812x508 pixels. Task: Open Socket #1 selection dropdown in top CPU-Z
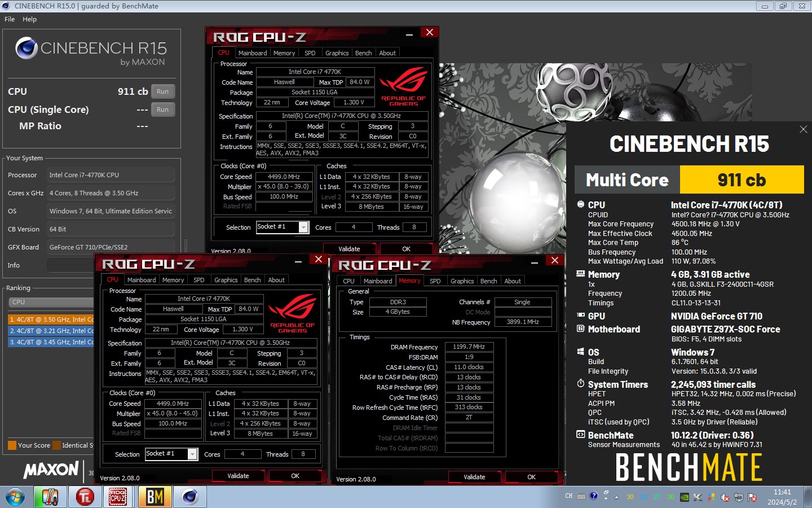303,227
